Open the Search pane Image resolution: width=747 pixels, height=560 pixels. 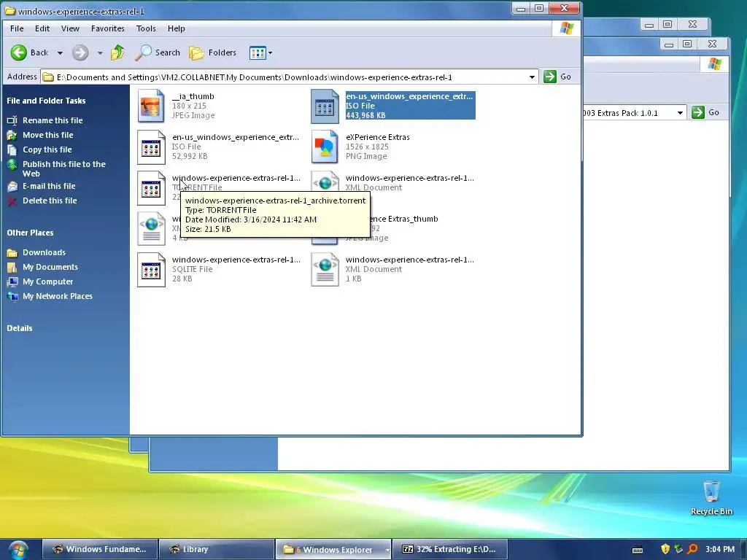coord(158,52)
